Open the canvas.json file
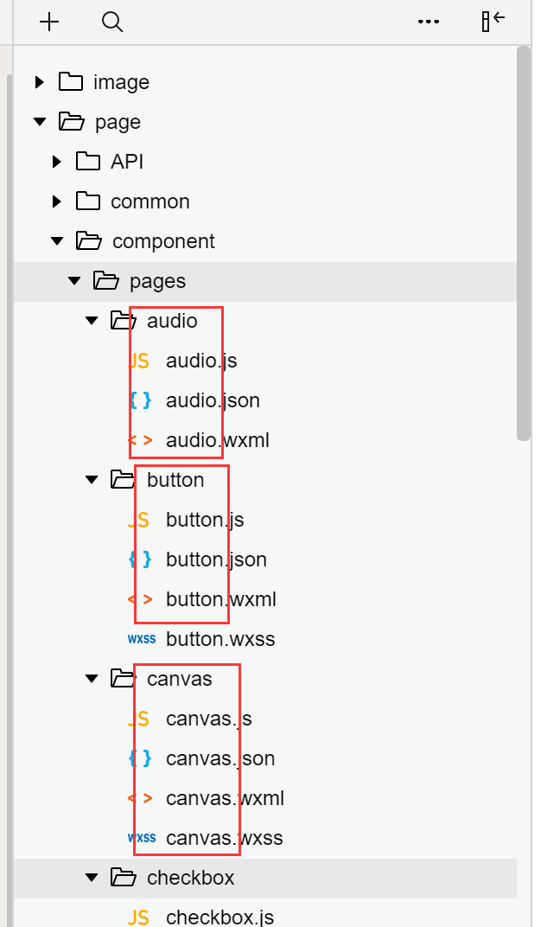The width and height of the screenshot is (560, 927). 220,758
